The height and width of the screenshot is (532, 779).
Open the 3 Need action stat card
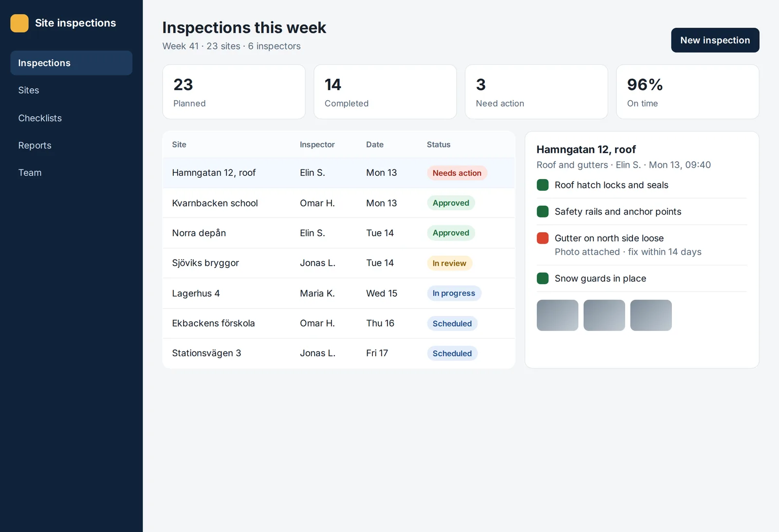point(536,92)
